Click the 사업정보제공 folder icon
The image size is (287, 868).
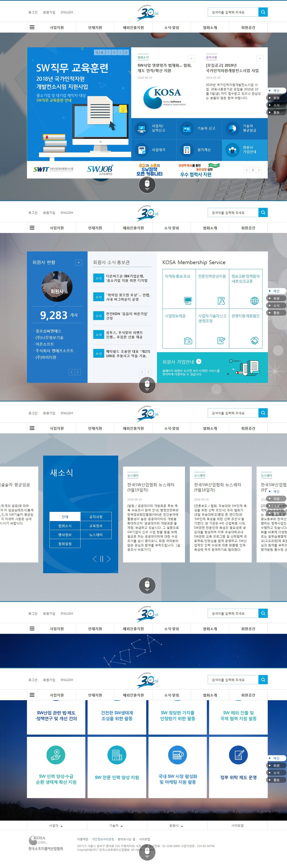click(x=188, y=341)
